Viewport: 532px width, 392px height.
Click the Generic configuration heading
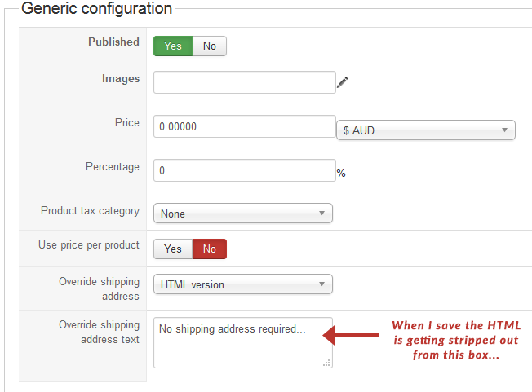[96, 9]
